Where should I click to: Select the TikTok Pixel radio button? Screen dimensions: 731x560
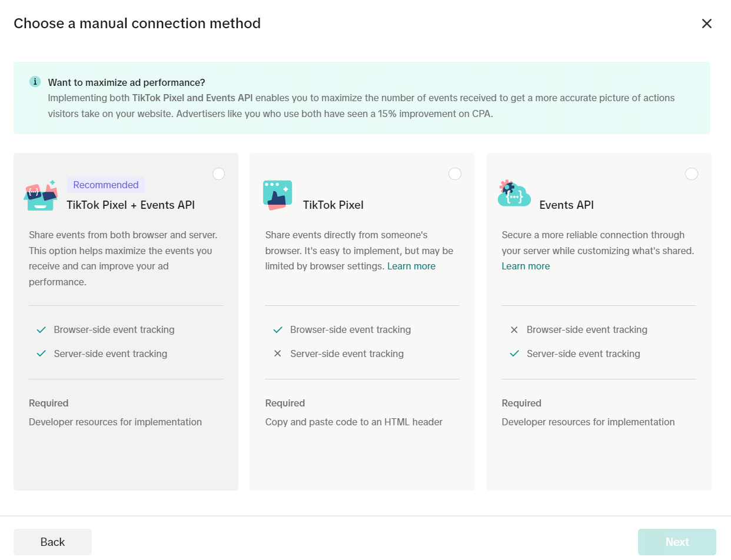click(x=455, y=174)
